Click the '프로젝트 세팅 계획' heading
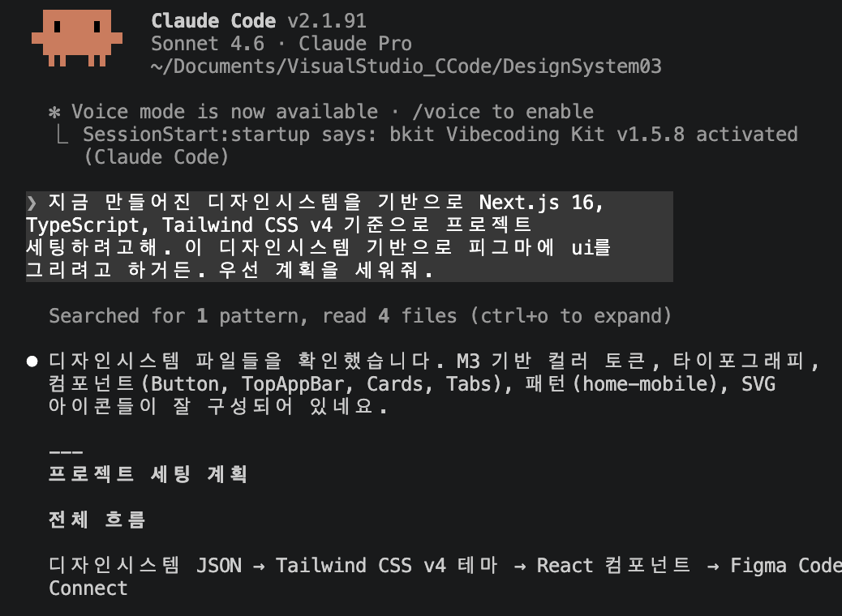Image resolution: width=842 pixels, height=616 pixels. click(148, 474)
